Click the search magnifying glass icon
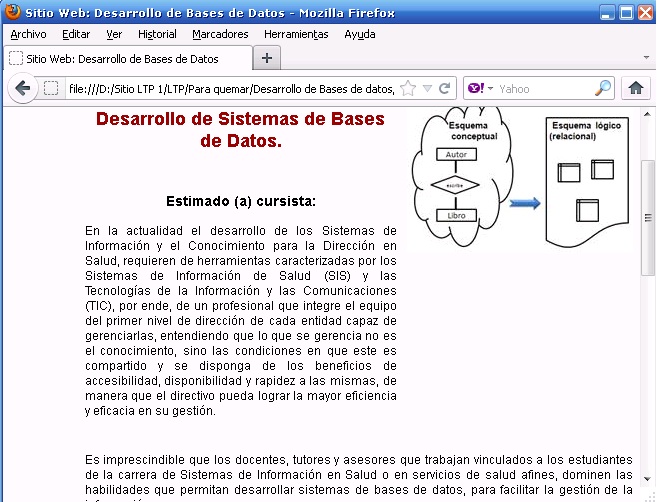This screenshot has width=657, height=502. point(602,88)
